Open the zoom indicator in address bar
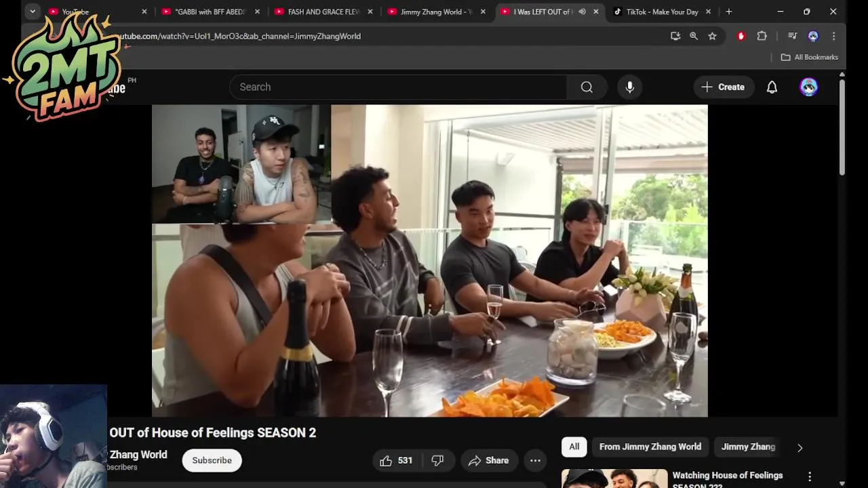 pyautogui.click(x=694, y=36)
